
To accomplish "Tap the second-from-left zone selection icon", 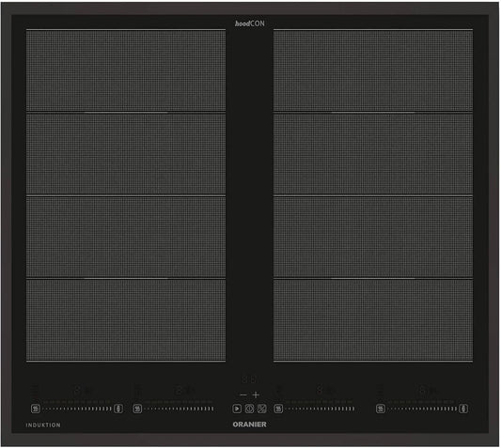I will click(x=137, y=409).
